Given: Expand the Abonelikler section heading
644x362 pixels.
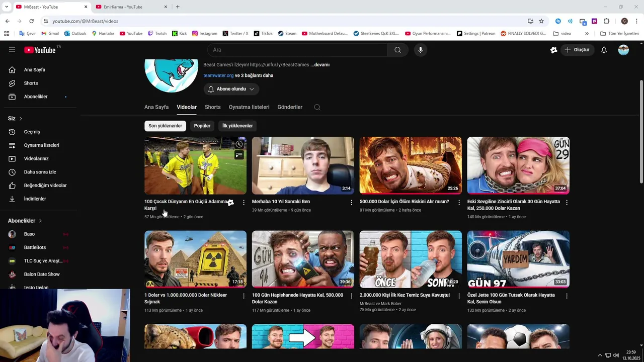Looking at the screenshot, I should (x=25, y=221).
